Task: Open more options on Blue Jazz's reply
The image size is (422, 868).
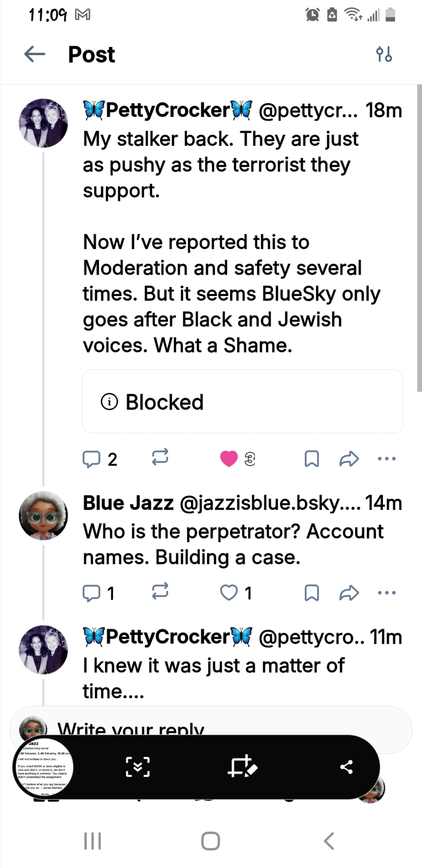Action: [x=386, y=593]
